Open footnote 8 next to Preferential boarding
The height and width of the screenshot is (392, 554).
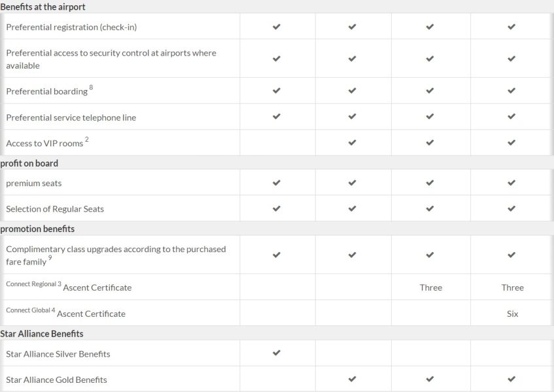91,88
